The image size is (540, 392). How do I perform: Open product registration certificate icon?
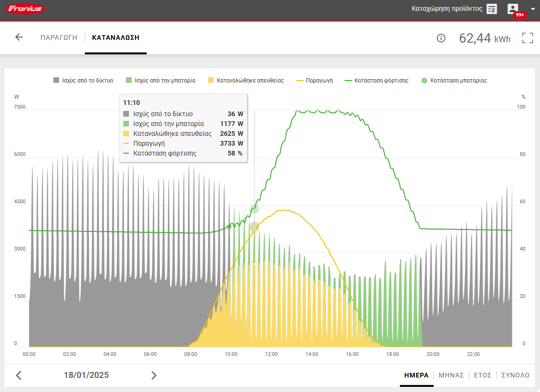click(x=491, y=9)
